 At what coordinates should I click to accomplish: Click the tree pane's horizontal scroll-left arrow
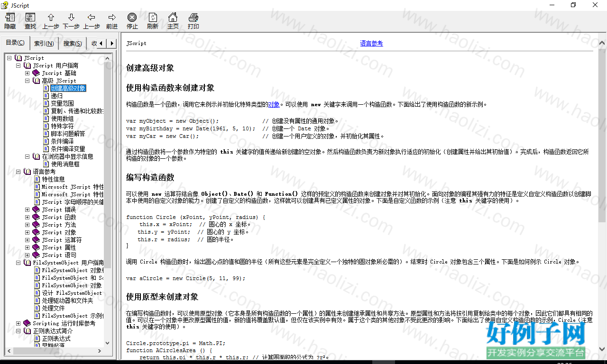click(9, 351)
